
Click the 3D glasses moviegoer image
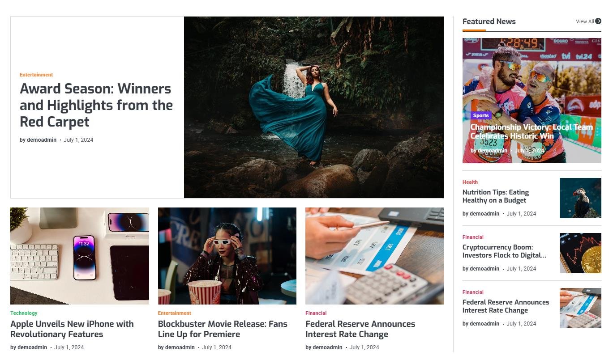(227, 256)
